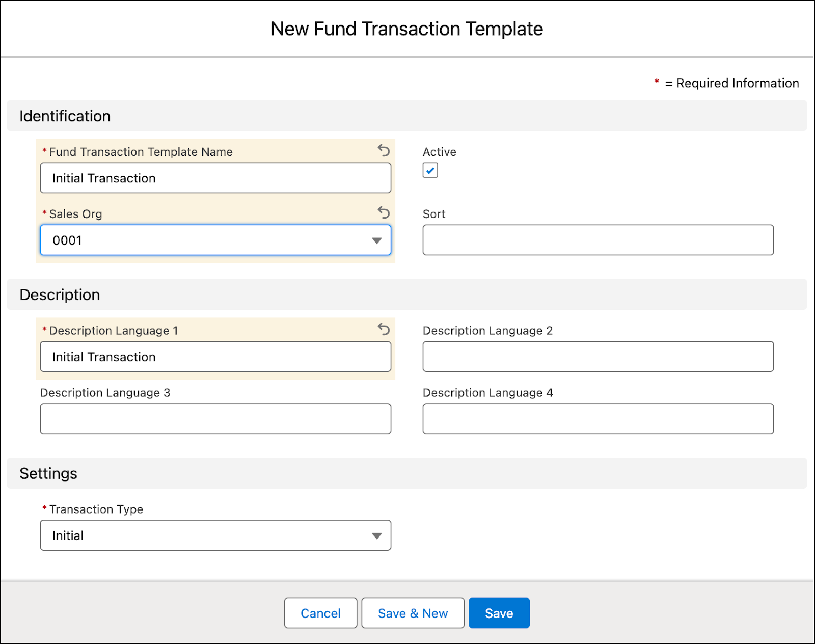Click the Description Language 4 field

point(598,419)
